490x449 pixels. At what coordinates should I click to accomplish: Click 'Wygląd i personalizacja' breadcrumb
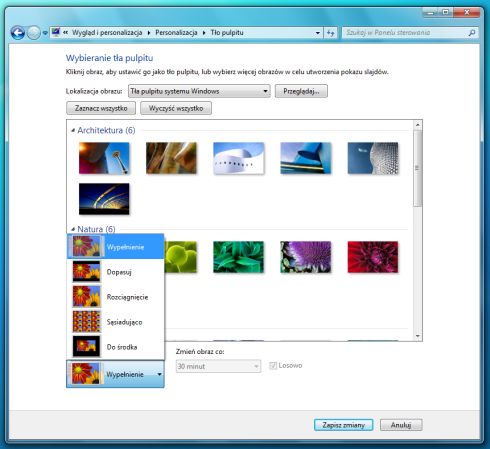pyautogui.click(x=107, y=33)
